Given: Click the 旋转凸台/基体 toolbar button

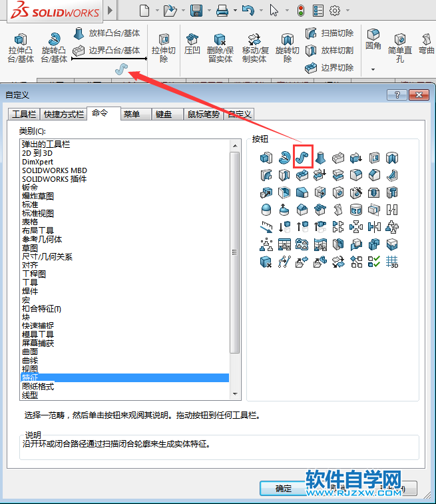Looking at the screenshot, I should [x=55, y=48].
